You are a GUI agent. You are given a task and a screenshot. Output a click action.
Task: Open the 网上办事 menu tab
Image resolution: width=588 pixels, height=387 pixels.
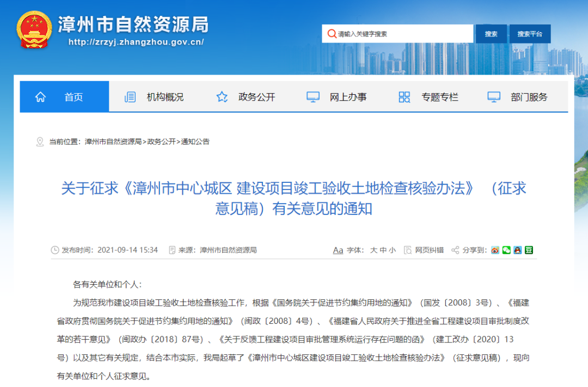(348, 97)
